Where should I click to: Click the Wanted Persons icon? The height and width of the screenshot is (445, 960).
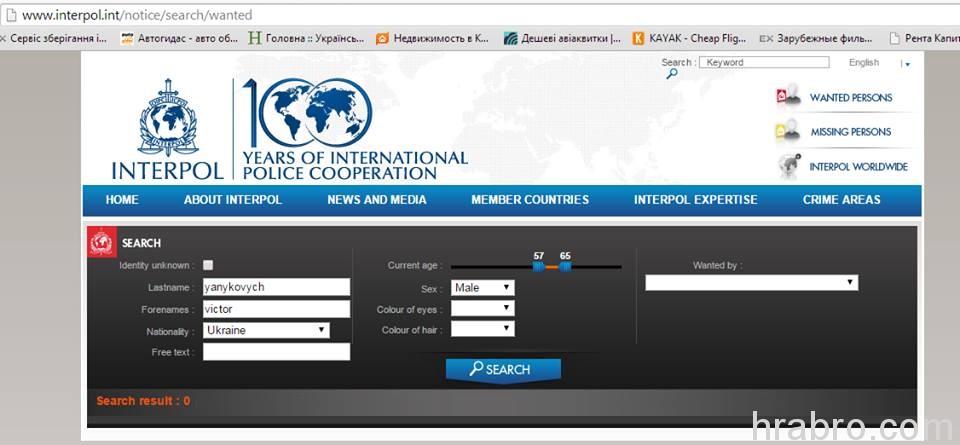point(789,97)
